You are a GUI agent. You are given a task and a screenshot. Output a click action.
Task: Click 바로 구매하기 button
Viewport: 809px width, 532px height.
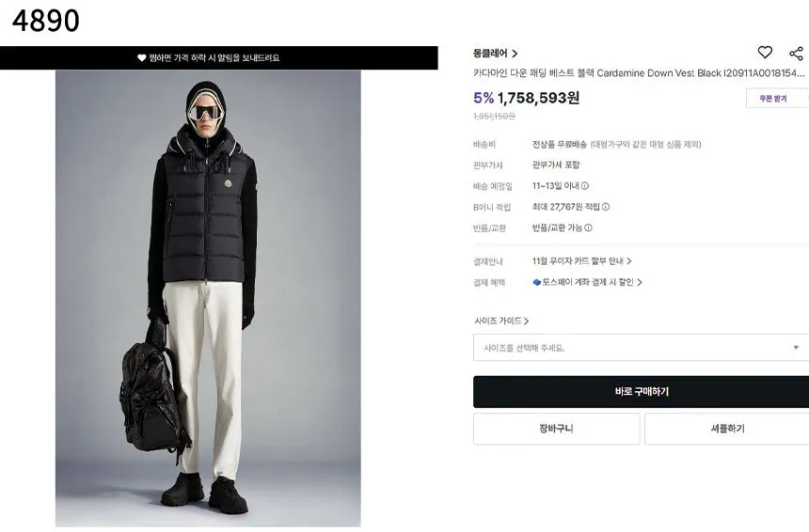(642, 392)
